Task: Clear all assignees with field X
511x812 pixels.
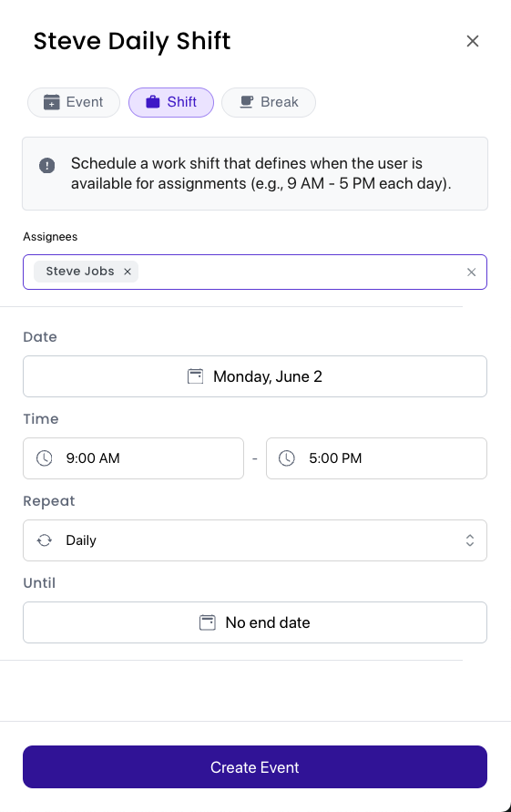Action: 471,272
